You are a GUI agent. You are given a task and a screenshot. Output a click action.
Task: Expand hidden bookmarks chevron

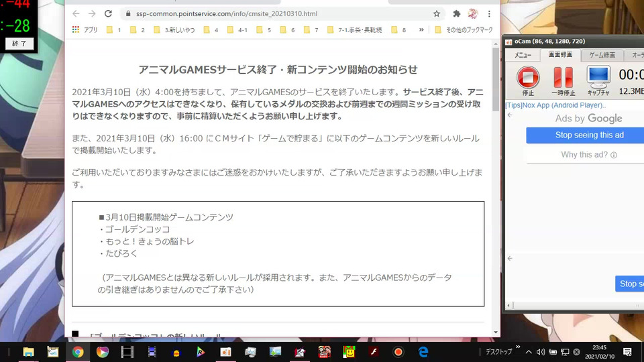421,29
